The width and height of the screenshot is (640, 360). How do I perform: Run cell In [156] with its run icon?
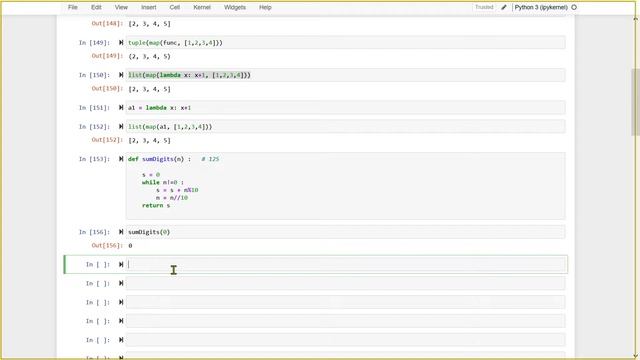point(121,232)
